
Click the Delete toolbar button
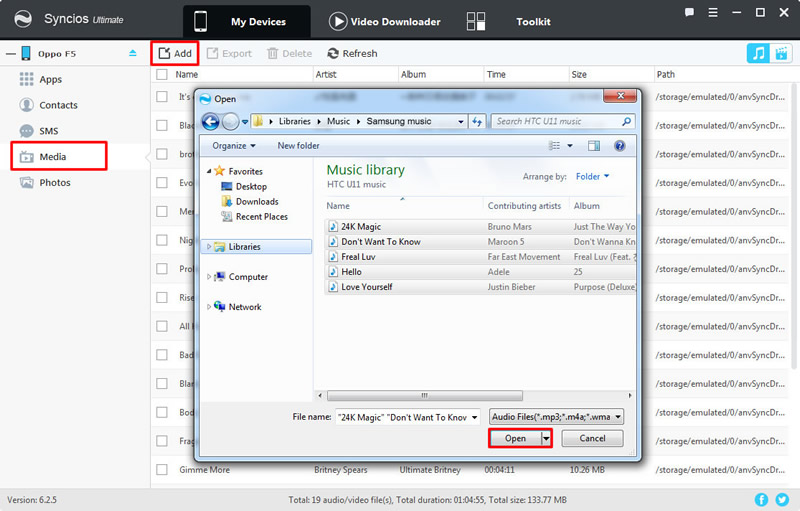point(289,54)
